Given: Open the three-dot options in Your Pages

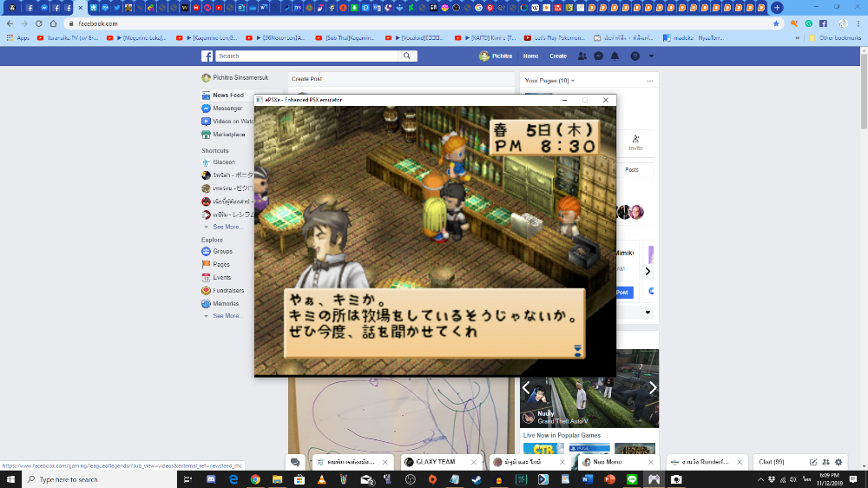Looking at the screenshot, I should click(650, 81).
